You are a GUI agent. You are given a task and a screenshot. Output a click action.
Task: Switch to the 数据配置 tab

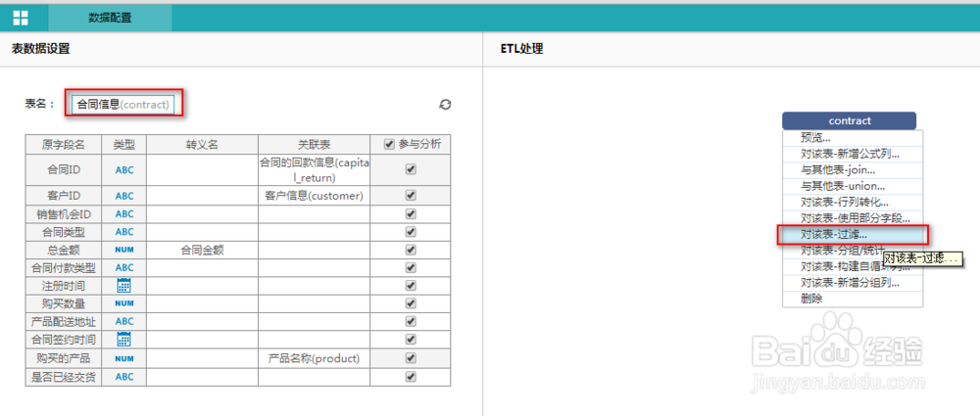click(110, 19)
